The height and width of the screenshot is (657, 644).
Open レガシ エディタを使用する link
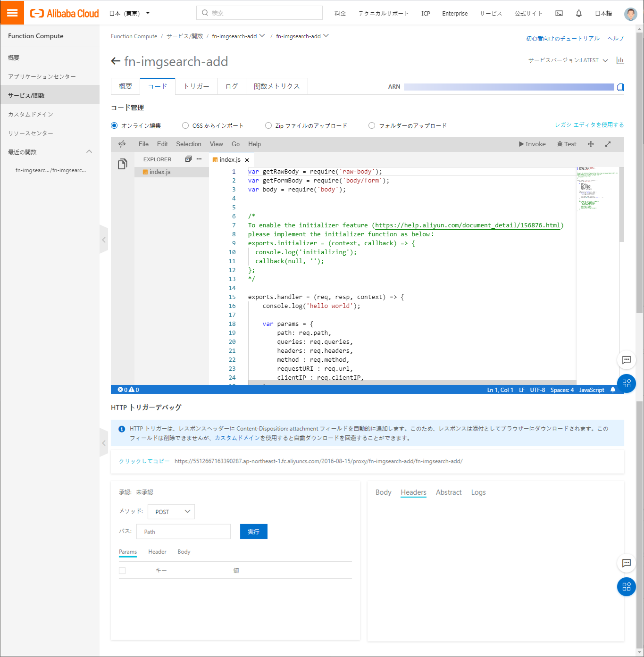[x=589, y=125]
